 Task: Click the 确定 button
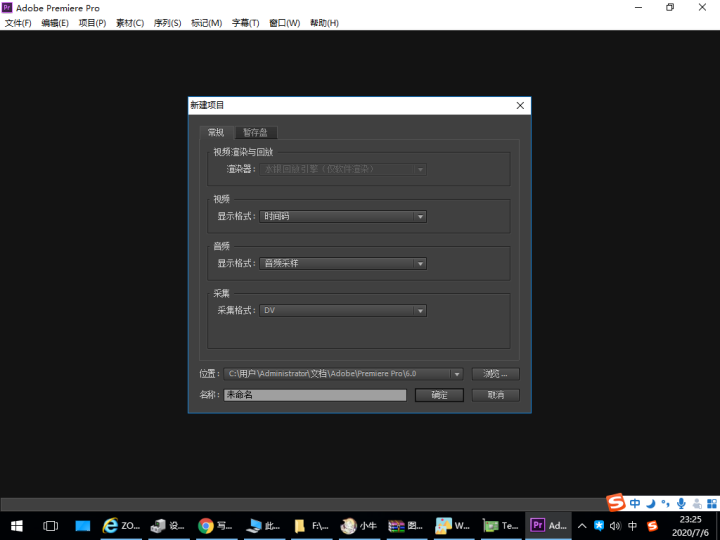(439, 395)
